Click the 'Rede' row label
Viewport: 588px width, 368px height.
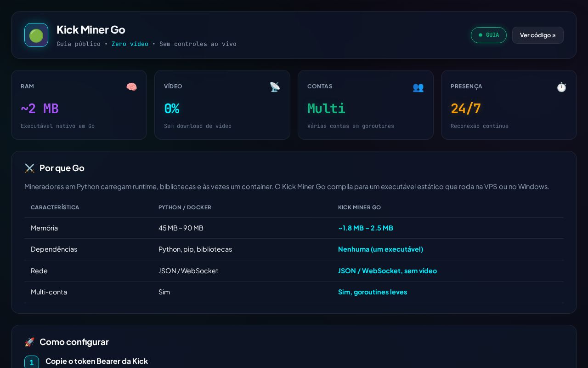click(x=39, y=271)
